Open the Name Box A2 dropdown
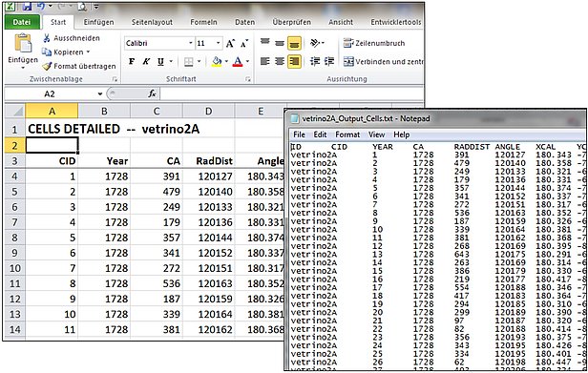This screenshot has height=373, width=588. 100,93
